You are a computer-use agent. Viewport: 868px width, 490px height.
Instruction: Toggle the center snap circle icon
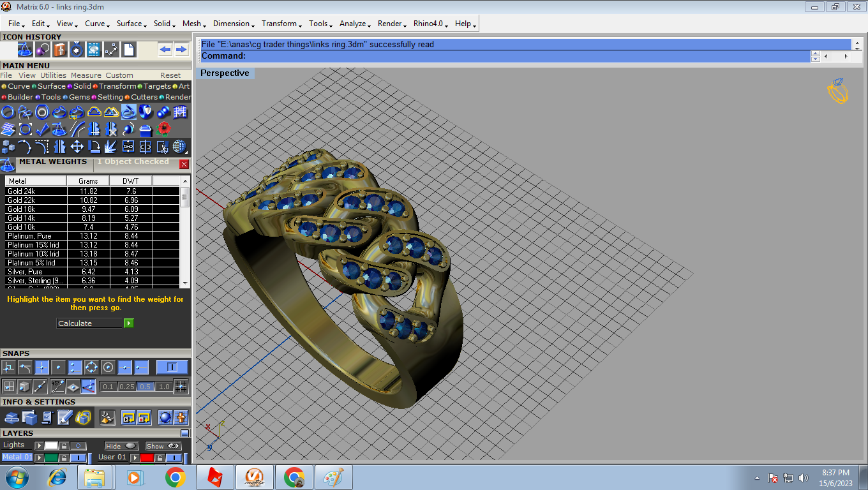108,367
